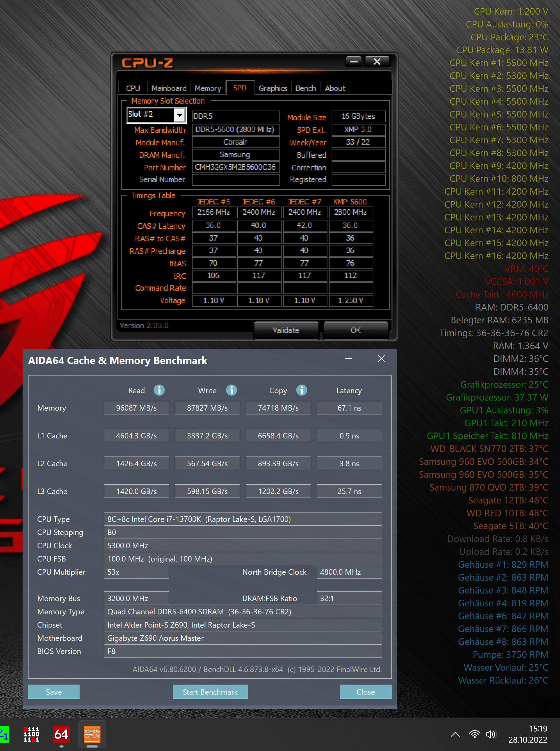The height and width of the screenshot is (751, 560).
Task: Click the info icon next to Read
Action: [159, 390]
